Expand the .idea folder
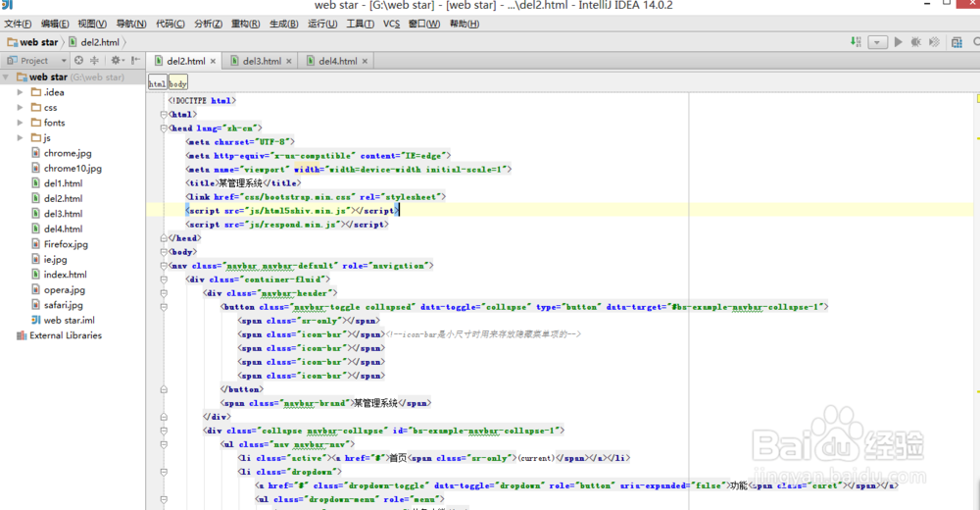This screenshot has width=980, height=510. point(20,92)
